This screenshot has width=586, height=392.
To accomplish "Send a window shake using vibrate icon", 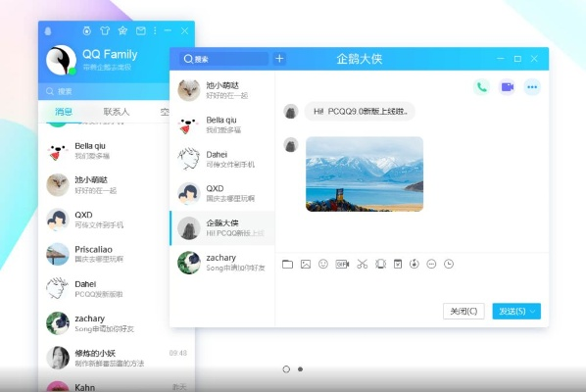I will click(x=380, y=265).
